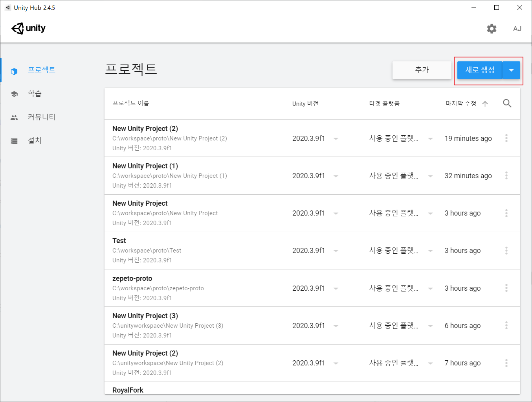Open more options for New Unity Project (3)

[506, 325]
